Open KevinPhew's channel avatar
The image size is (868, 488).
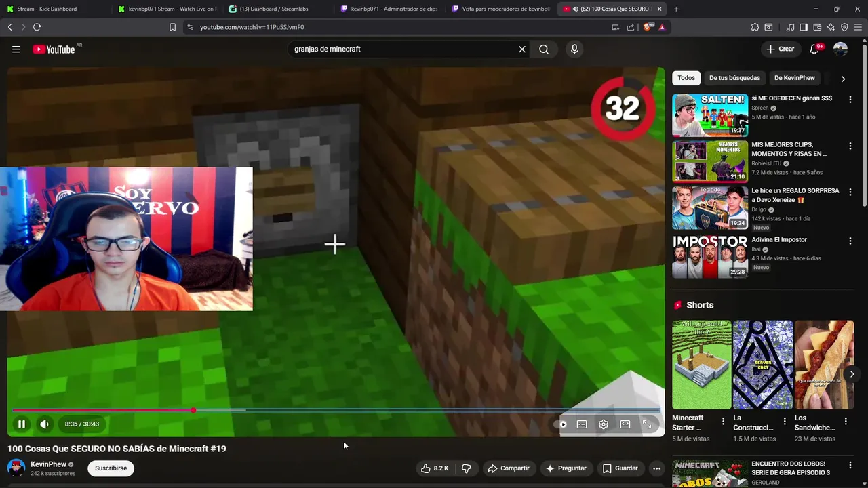16,468
